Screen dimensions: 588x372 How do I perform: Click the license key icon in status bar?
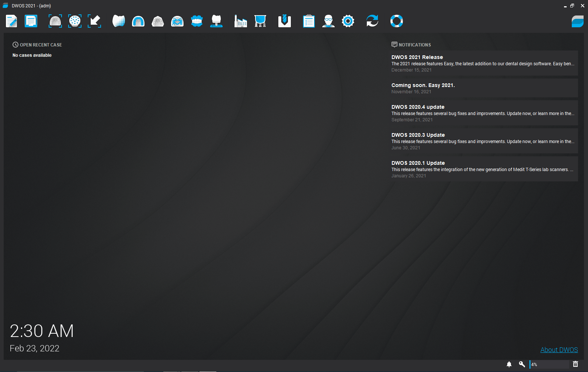(x=522, y=364)
